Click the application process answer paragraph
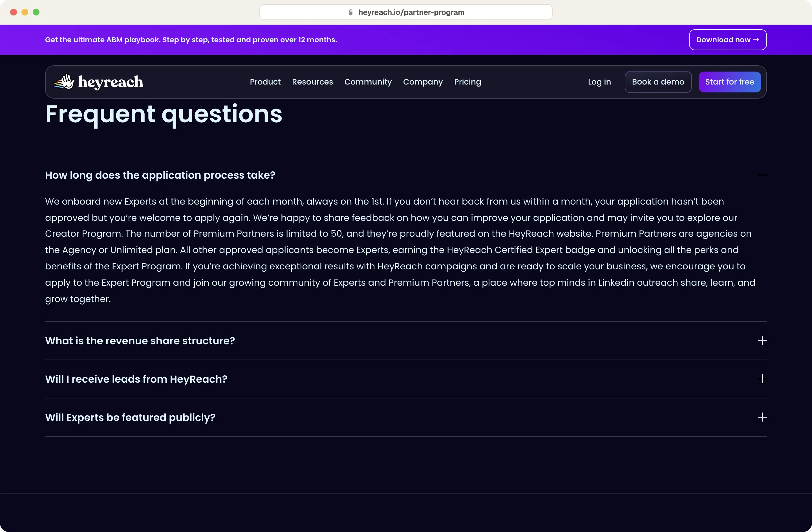This screenshot has height=532, width=812. pyautogui.click(x=400, y=250)
